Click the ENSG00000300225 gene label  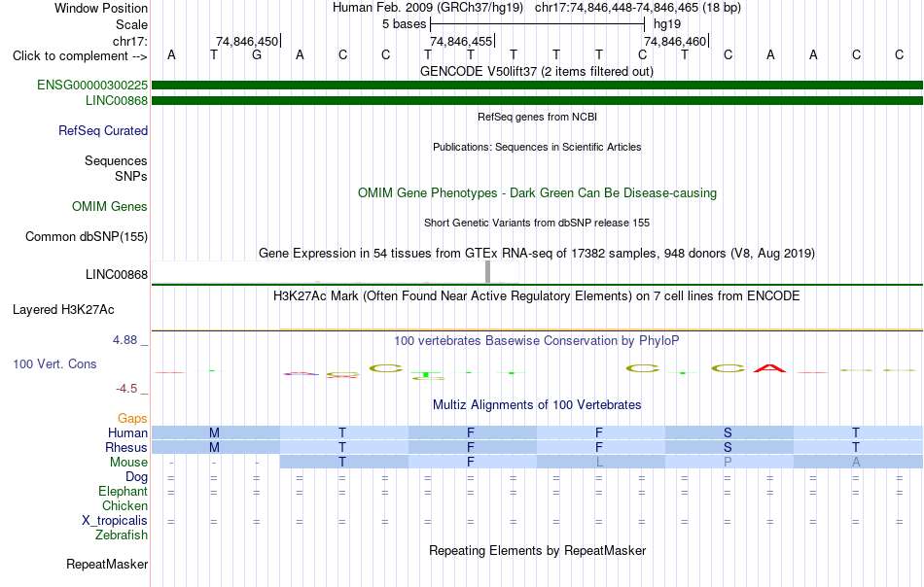click(92, 85)
